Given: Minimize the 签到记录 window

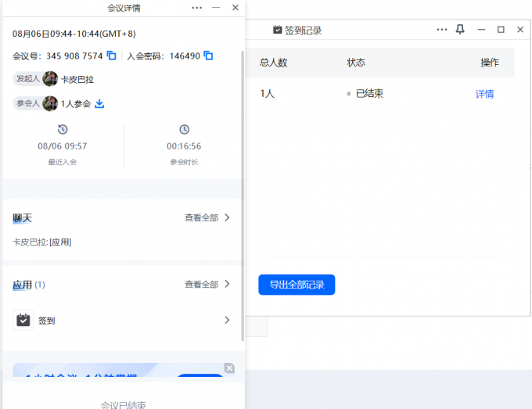Looking at the screenshot, I should (481, 30).
